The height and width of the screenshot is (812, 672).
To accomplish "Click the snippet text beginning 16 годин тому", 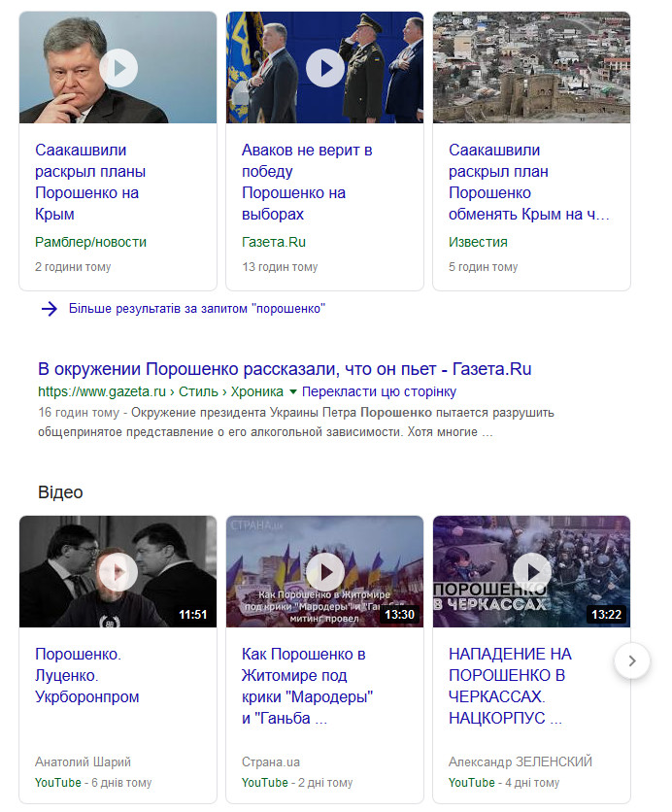I will pyautogui.click(x=296, y=423).
